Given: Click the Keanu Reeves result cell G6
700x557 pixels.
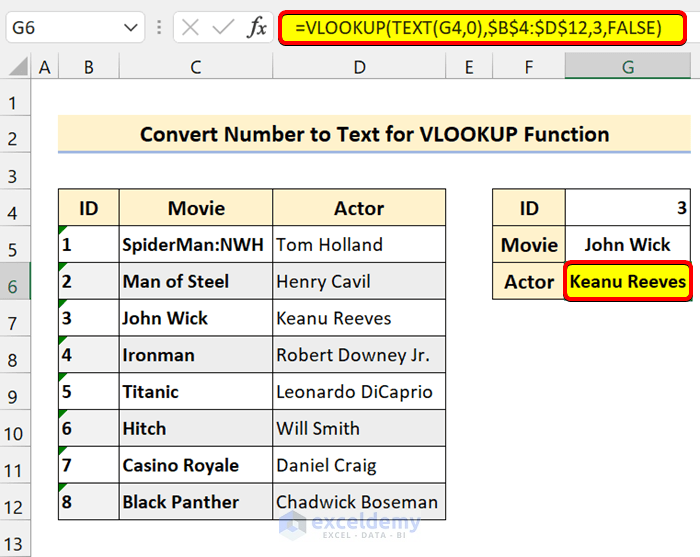Looking at the screenshot, I should click(x=628, y=282).
